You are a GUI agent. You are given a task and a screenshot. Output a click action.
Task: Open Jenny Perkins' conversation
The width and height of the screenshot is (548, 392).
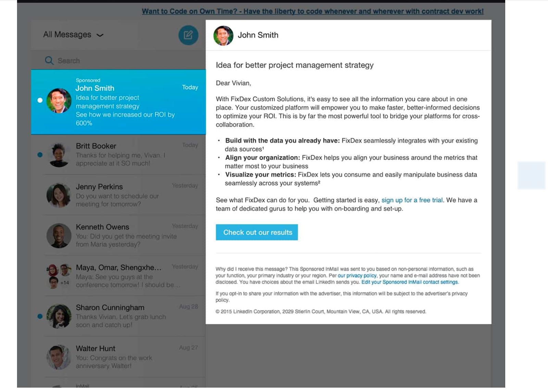click(118, 195)
